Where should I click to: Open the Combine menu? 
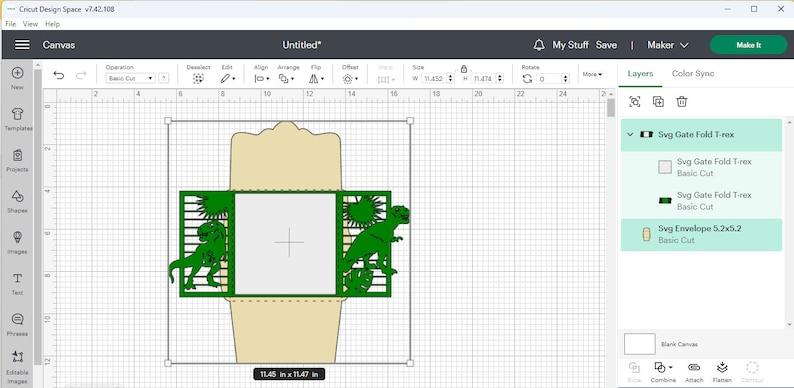(x=663, y=372)
